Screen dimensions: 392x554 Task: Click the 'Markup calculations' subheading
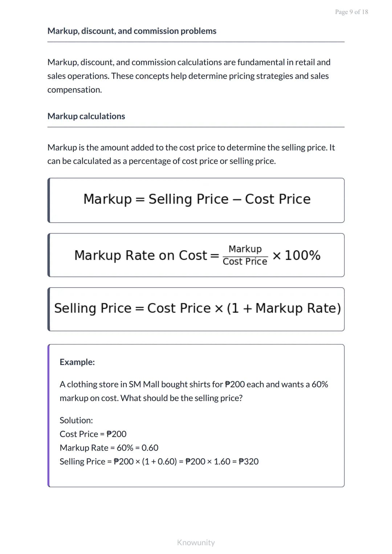pyautogui.click(x=86, y=116)
